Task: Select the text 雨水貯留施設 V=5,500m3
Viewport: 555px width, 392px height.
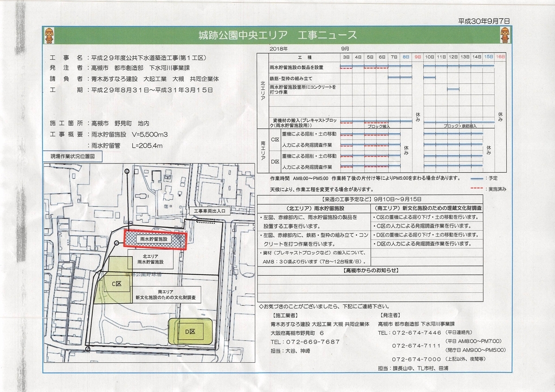Action: point(129,134)
